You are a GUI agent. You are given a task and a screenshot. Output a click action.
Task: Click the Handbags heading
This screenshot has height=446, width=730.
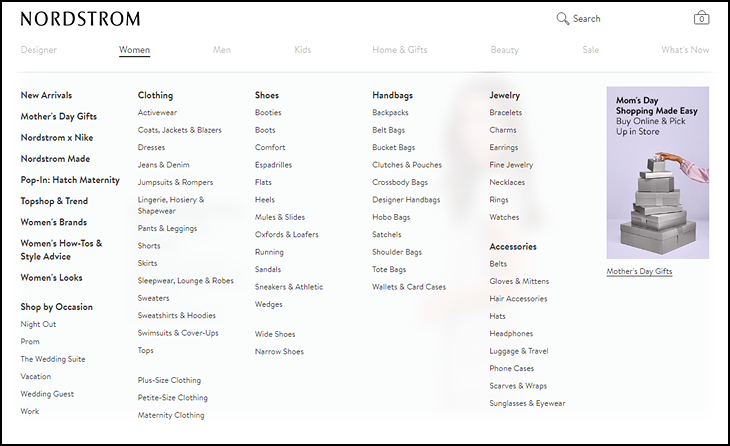point(392,95)
